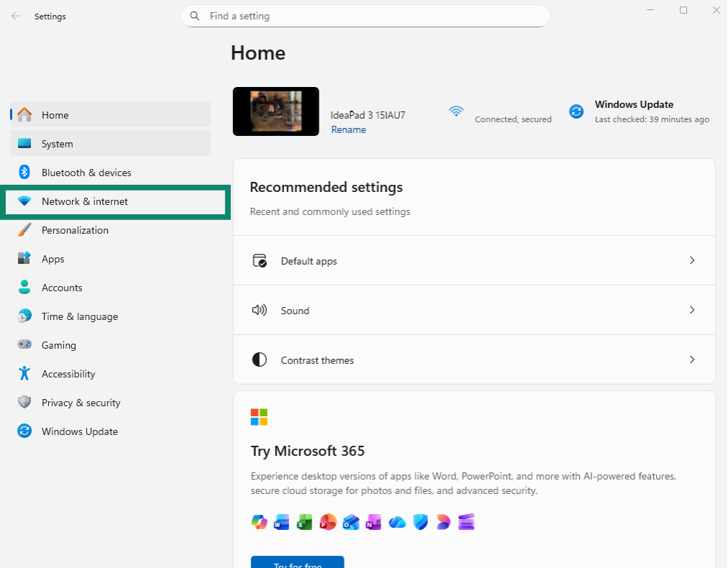Click the Personalization paintbrush icon

(x=24, y=229)
